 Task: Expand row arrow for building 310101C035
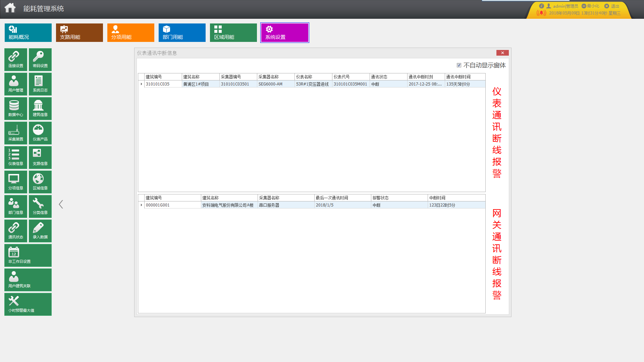pyautogui.click(x=141, y=84)
